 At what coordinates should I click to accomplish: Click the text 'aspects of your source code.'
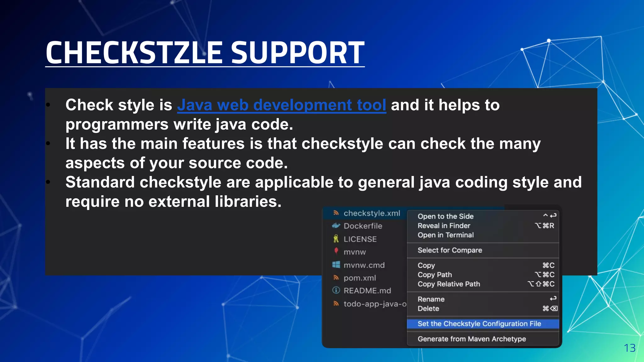tap(176, 163)
